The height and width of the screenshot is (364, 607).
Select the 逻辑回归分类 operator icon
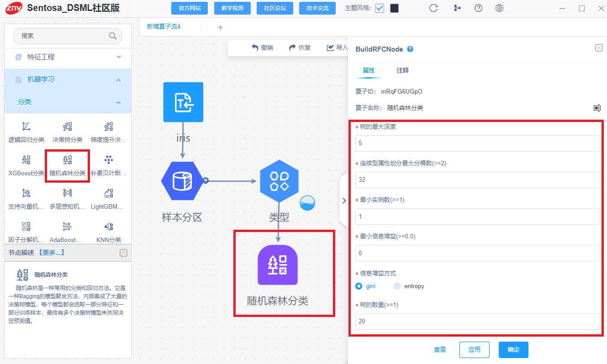click(x=26, y=127)
